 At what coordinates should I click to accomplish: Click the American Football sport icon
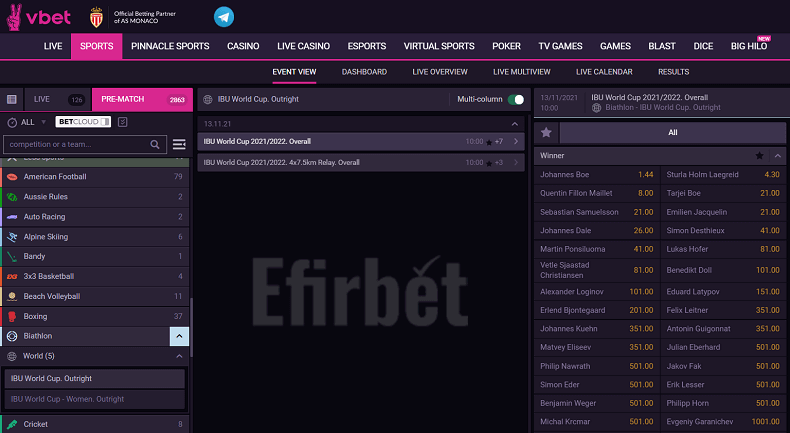pyautogui.click(x=12, y=177)
